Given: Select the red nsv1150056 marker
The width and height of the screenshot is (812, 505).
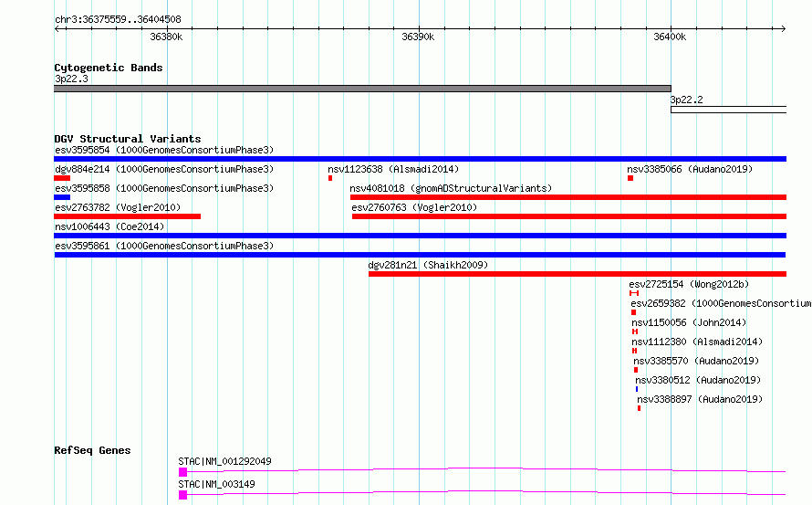Looking at the screenshot, I should [x=635, y=331].
